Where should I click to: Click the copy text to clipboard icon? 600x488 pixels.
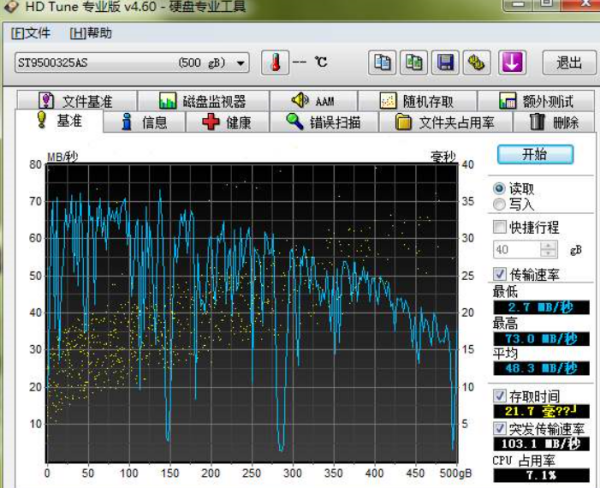click(382, 62)
